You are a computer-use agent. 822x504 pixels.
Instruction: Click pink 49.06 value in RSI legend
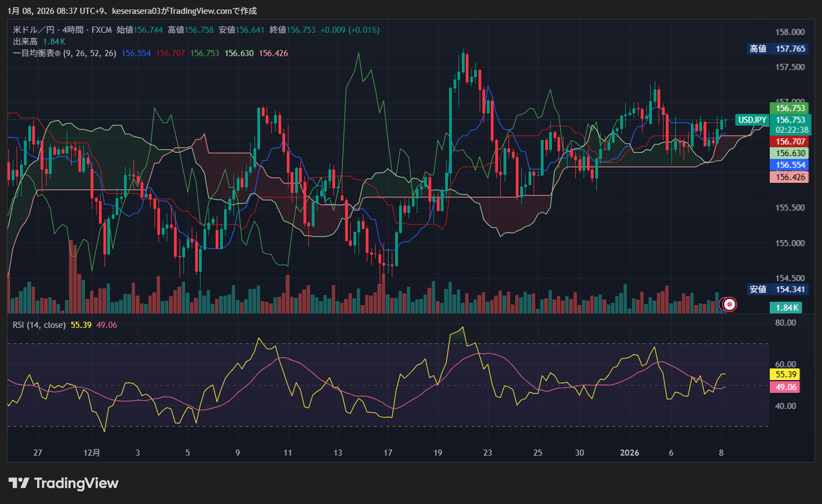(107, 325)
